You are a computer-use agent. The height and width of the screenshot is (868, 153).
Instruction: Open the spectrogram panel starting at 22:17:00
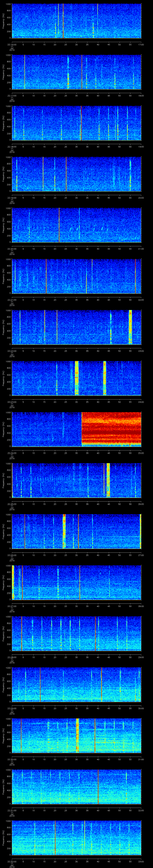pos(76,72)
